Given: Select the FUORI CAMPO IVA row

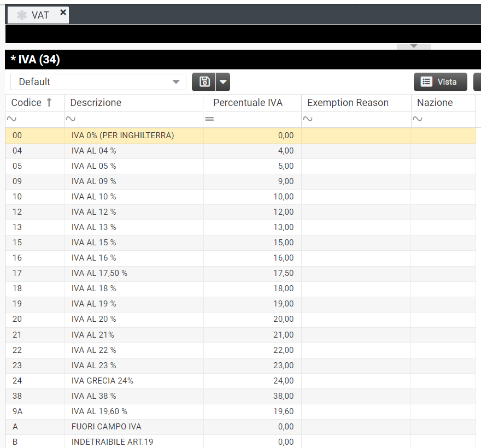Looking at the screenshot, I should point(106,427).
